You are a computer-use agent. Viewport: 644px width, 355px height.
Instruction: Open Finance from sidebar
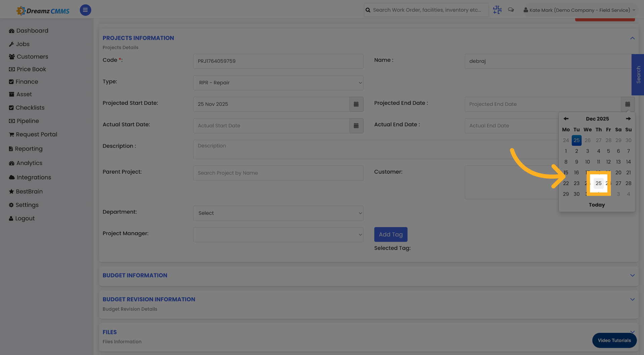(x=23, y=82)
